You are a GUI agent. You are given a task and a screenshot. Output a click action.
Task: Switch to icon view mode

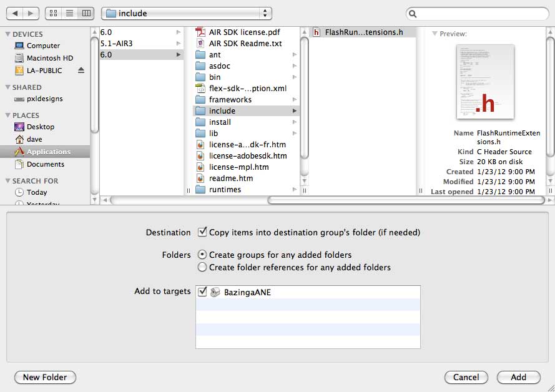(x=54, y=13)
